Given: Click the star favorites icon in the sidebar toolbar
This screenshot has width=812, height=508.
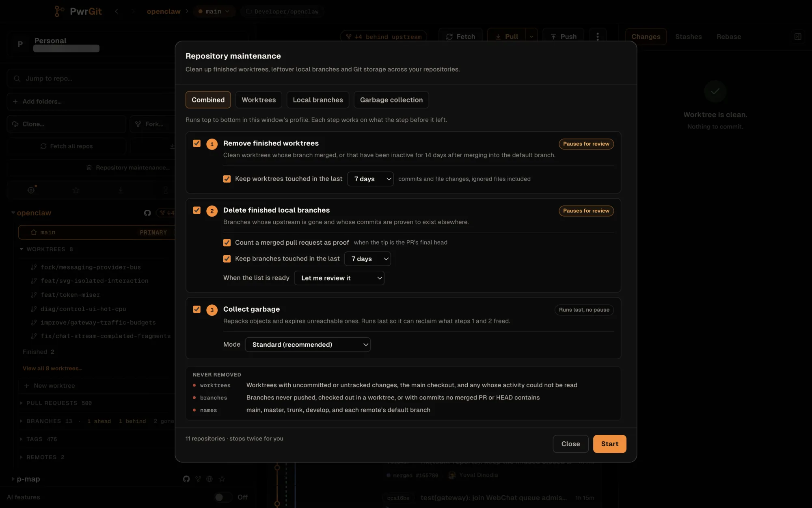Looking at the screenshot, I should pos(76,190).
